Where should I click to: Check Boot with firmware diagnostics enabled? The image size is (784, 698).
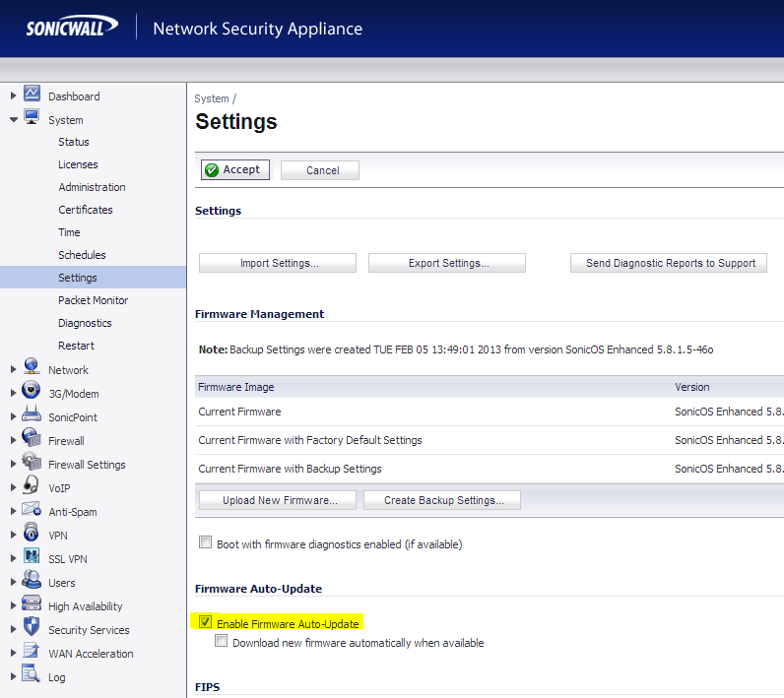point(205,543)
